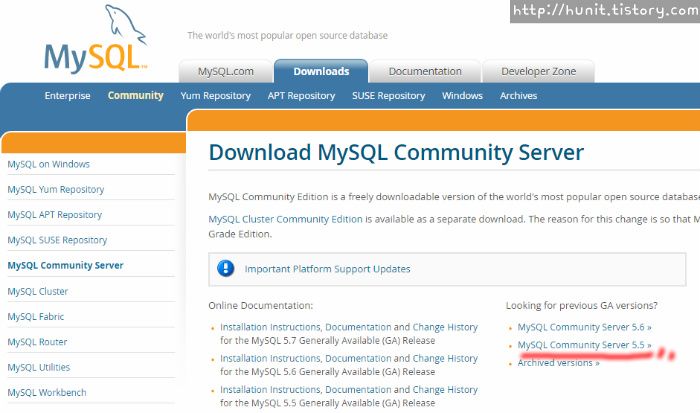Click the MySQL dolphin logo
The height and width of the screenshot is (413, 700).
[96, 39]
